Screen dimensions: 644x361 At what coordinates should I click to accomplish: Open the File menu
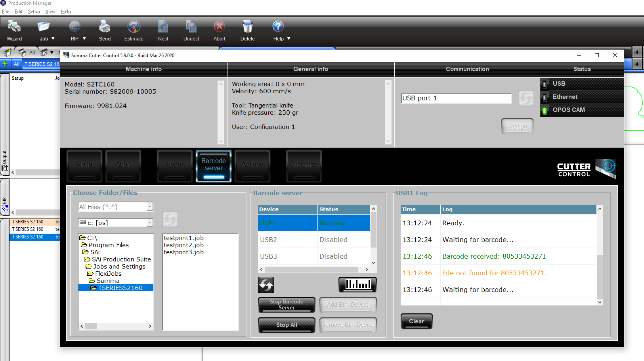click(6, 12)
